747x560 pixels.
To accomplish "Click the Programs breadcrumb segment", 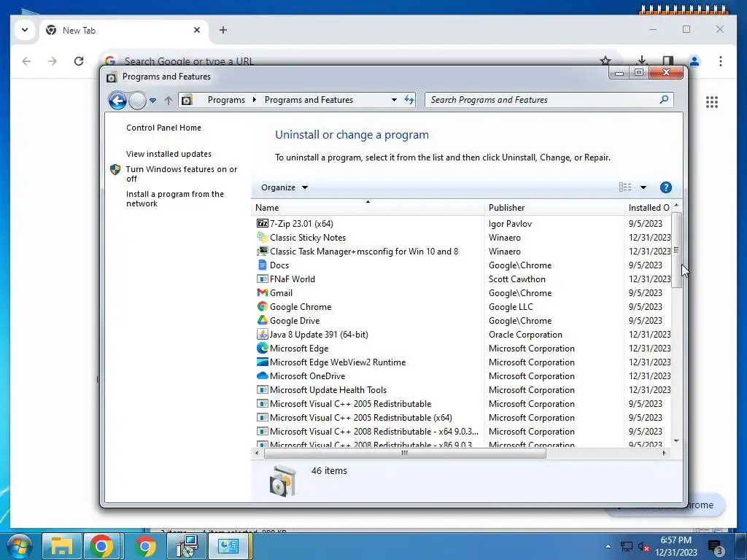I will click(x=226, y=99).
